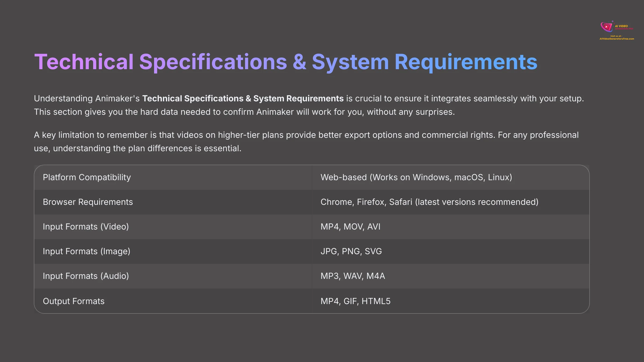Viewport: 644px width, 362px height.
Task: Click the 'Input Formats (Image)' cell
Action: click(x=173, y=252)
